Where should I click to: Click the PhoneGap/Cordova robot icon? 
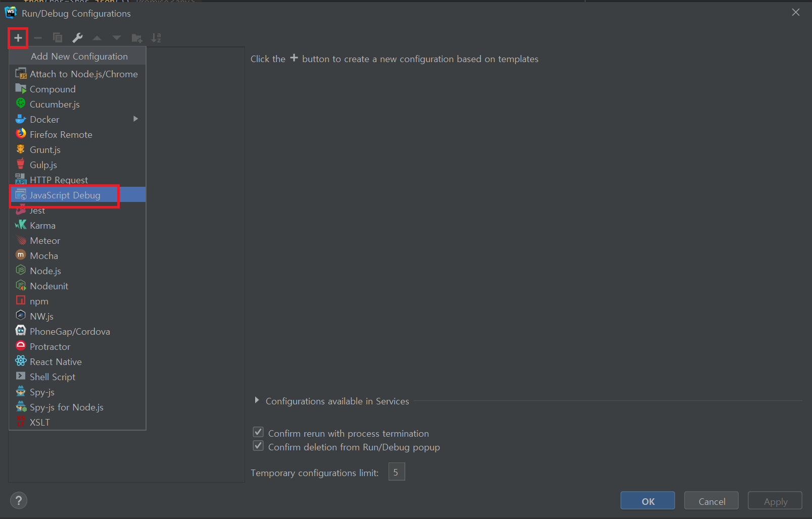pyautogui.click(x=21, y=331)
